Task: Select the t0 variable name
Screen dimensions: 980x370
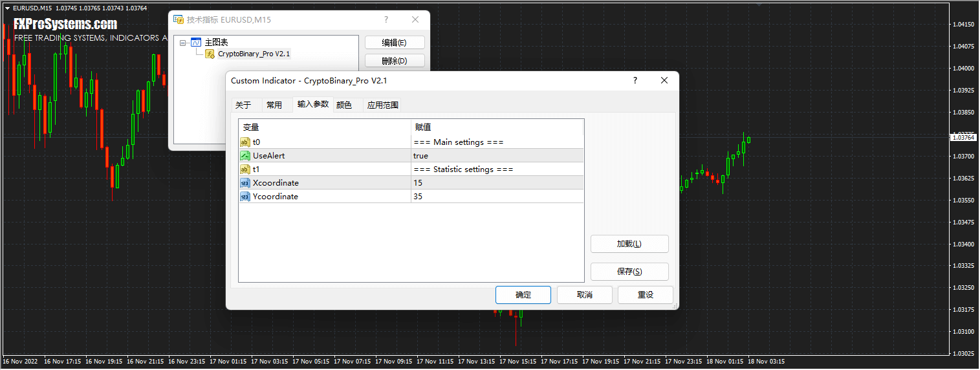Action: tap(256, 142)
